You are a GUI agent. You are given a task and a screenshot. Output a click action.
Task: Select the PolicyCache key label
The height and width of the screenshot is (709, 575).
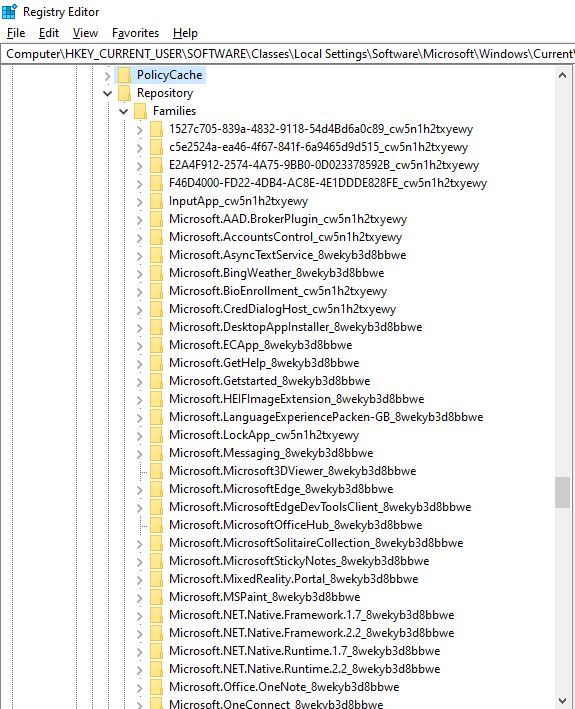point(170,75)
